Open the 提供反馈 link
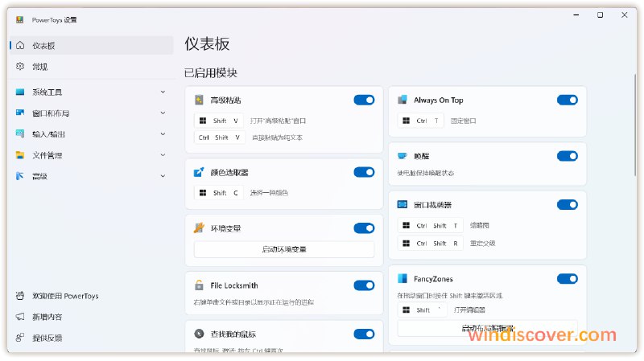The width and height of the screenshot is (644, 361). [x=91, y=338]
